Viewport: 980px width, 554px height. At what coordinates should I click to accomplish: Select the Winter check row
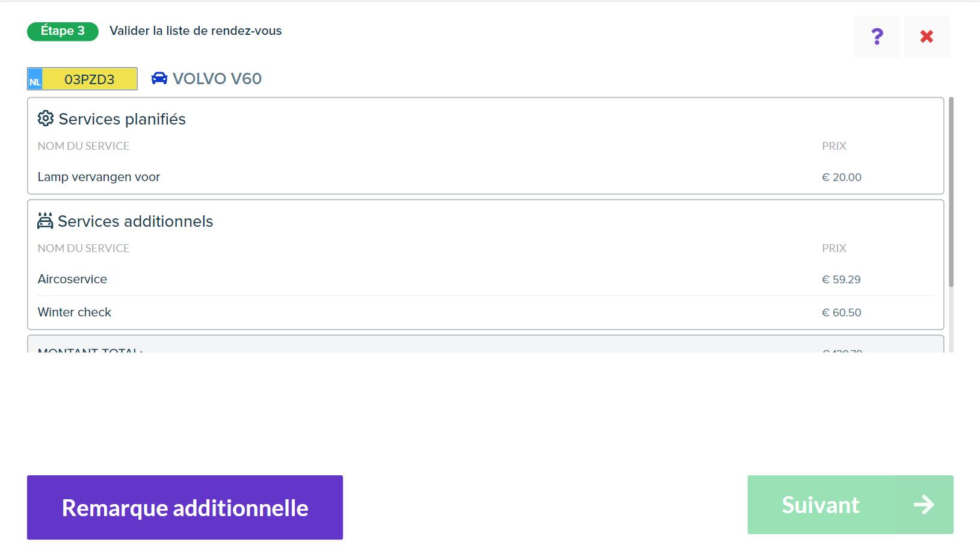click(485, 312)
